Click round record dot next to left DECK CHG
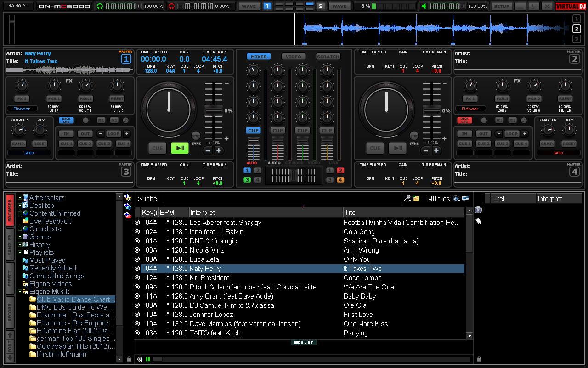Viewport: 588px width, 368px height. [x=85, y=120]
